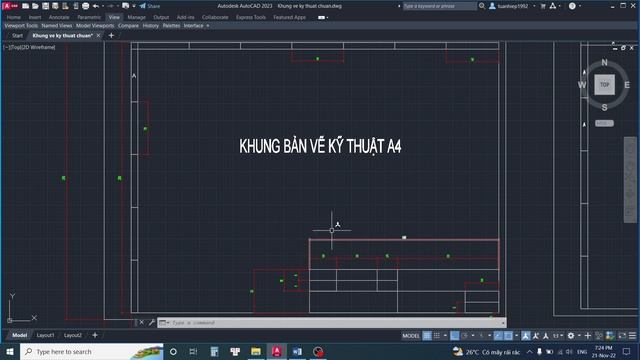Click the N compass direction on ViewCube
Image resolution: width=640 pixels, height=360 pixels.
point(604,62)
